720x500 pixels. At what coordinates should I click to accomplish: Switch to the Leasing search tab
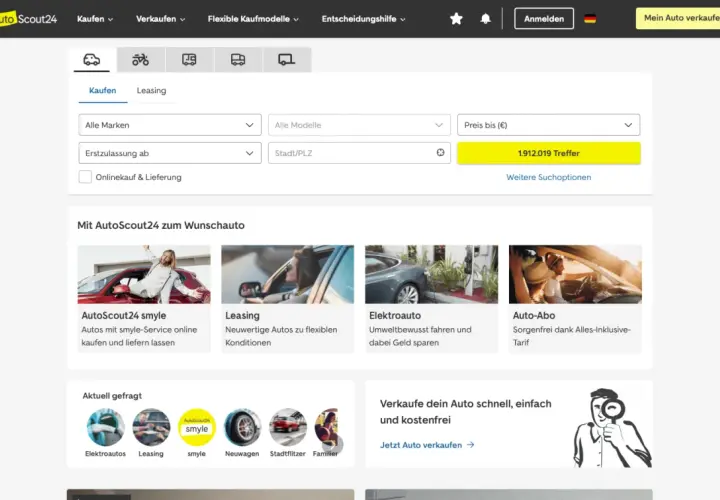point(151,90)
